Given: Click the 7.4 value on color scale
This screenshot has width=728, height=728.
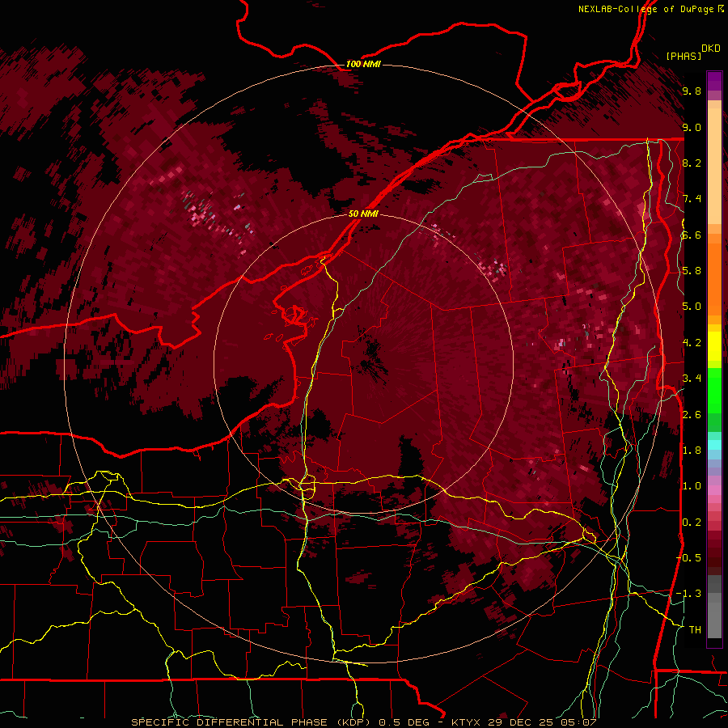Looking at the screenshot, I should coord(692,199).
